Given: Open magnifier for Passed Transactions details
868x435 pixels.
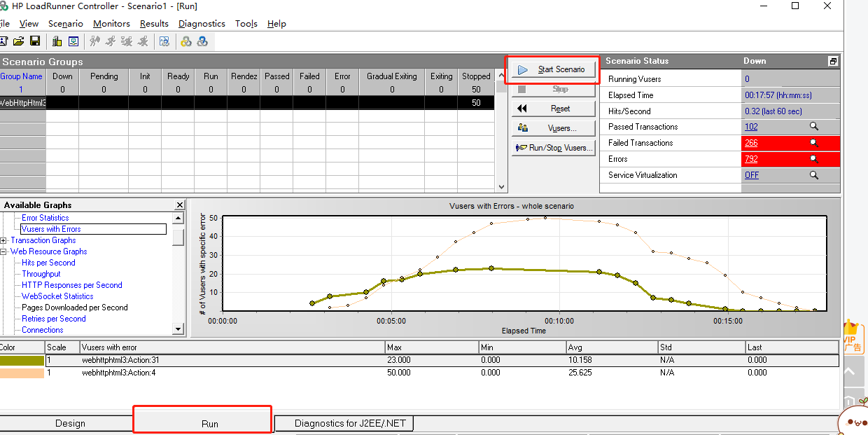Looking at the screenshot, I should pos(814,127).
